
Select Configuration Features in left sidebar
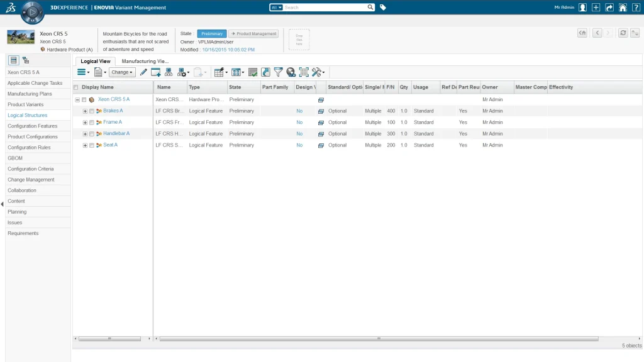click(x=32, y=126)
